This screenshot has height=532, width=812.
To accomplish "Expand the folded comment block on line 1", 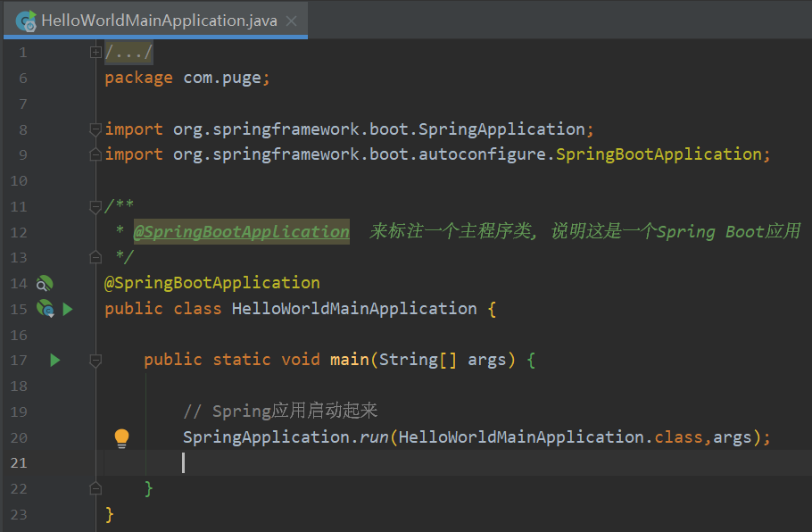I will (95, 52).
